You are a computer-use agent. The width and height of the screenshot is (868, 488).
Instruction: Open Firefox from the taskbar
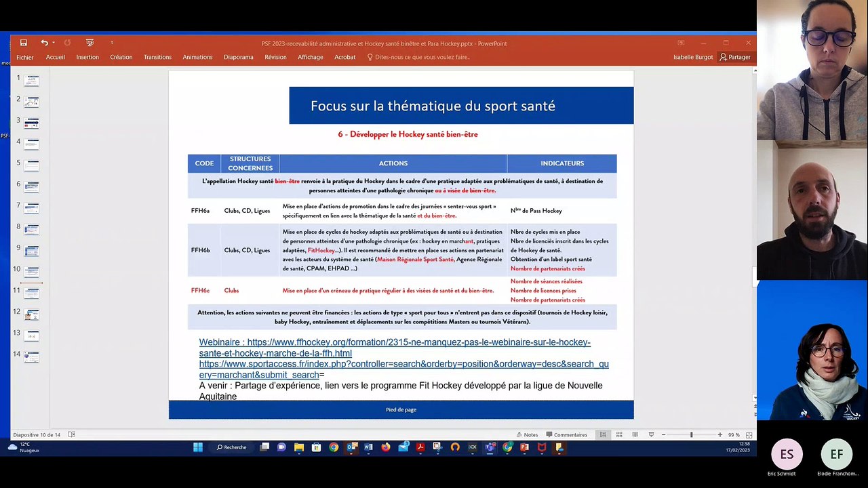(x=386, y=447)
